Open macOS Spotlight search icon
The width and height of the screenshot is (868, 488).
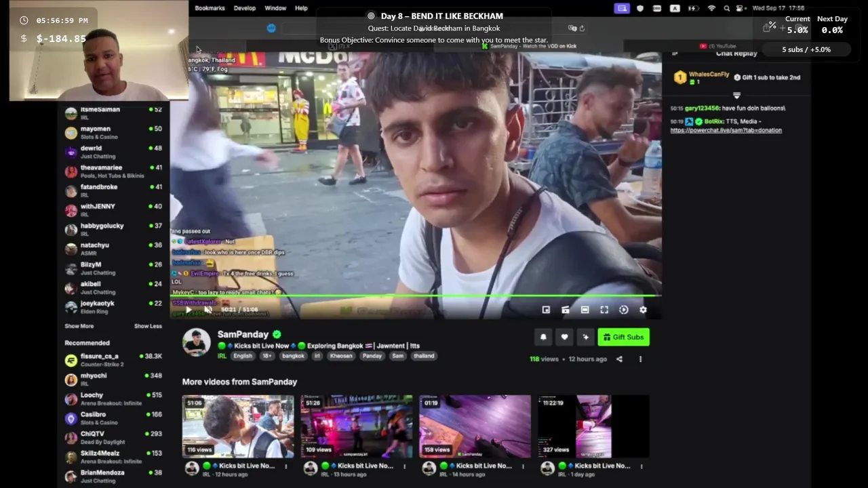(x=727, y=8)
